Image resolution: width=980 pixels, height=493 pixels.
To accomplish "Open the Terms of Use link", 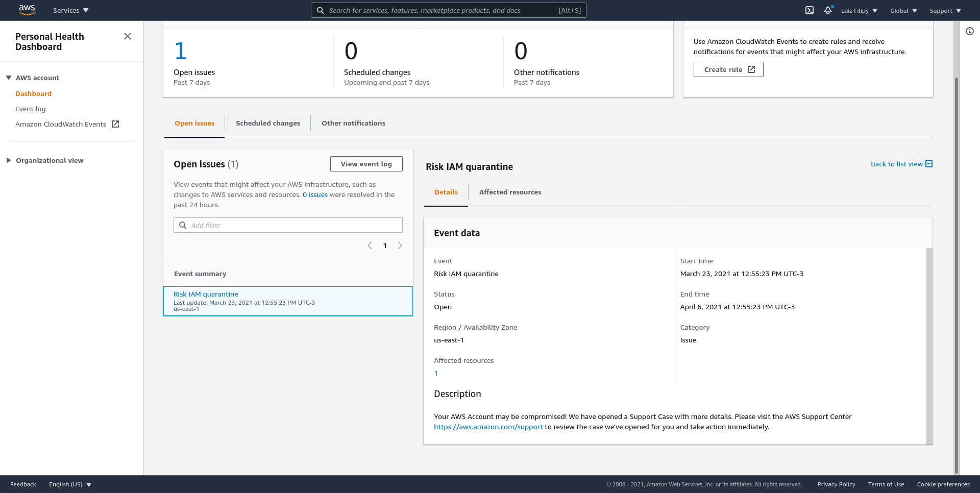I will (886, 484).
